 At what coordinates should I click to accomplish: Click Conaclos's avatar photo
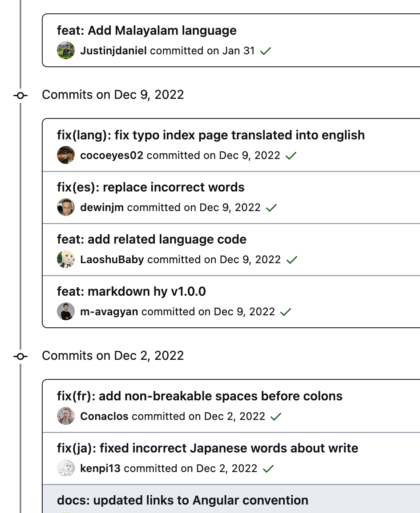coord(66,416)
